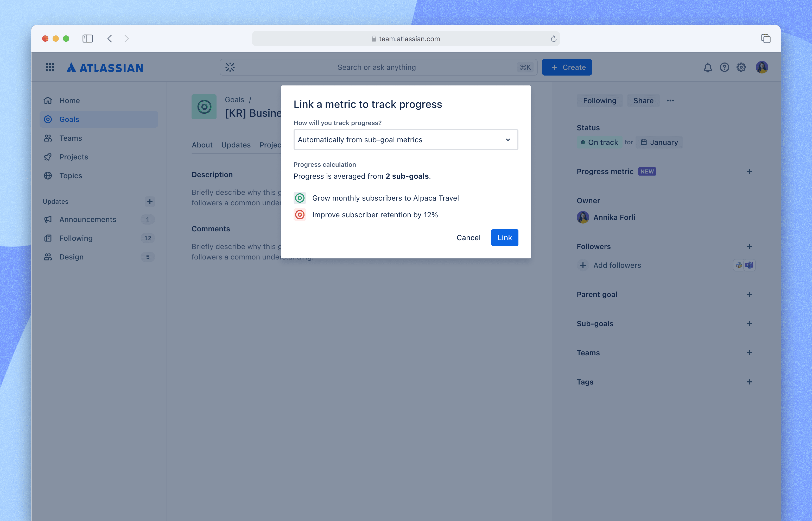Select Goals in the sidebar
The width and height of the screenshot is (812, 521).
[x=99, y=119]
